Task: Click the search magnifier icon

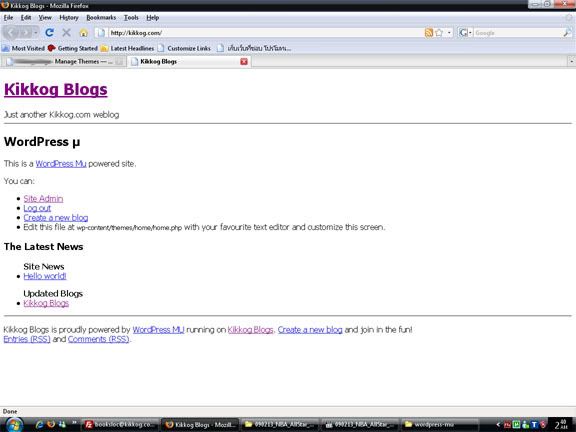Action: point(567,33)
